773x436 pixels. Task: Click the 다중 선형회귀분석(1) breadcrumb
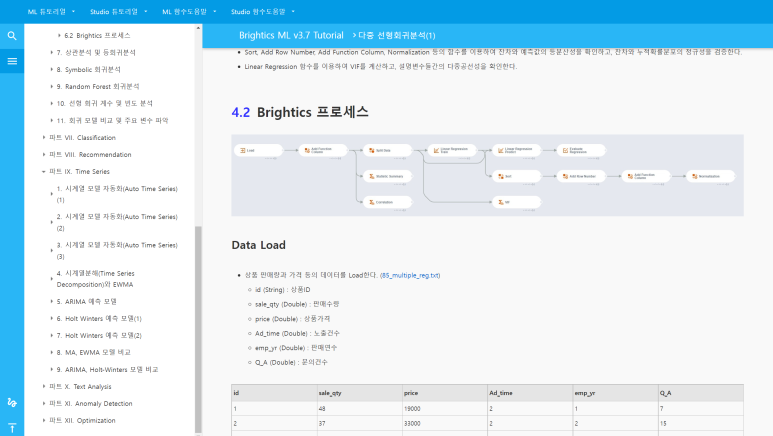[397, 36]
